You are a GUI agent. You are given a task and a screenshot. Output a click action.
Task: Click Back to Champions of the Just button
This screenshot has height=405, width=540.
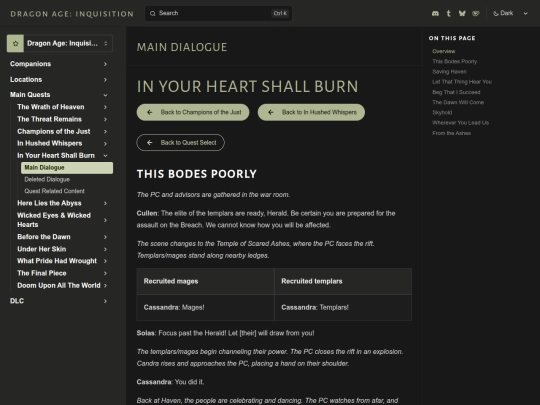tap(193, 112)
